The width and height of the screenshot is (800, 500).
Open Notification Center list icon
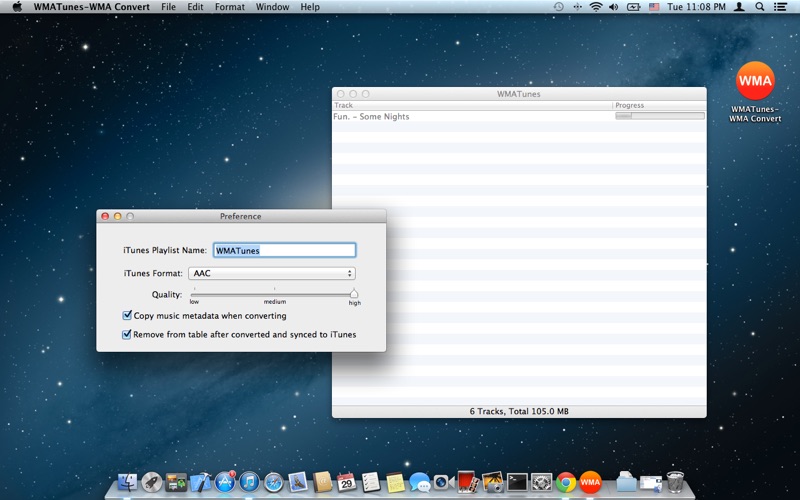pos(780,7)
